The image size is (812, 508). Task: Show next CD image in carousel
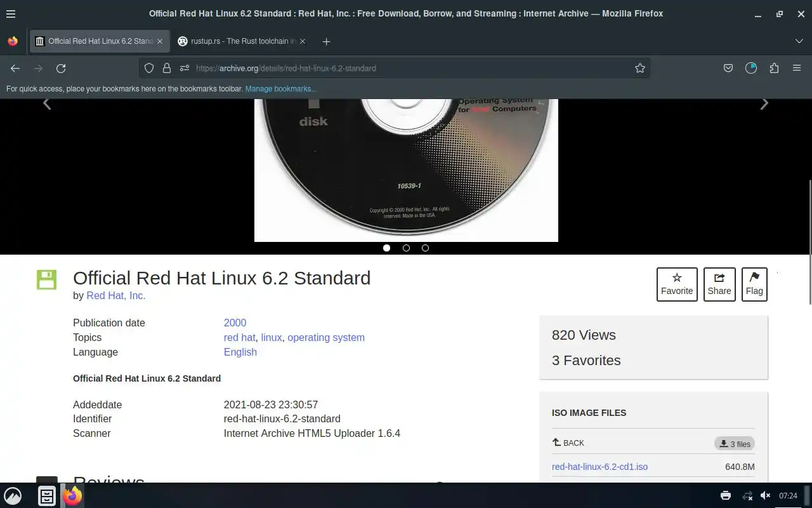[764, 104]
